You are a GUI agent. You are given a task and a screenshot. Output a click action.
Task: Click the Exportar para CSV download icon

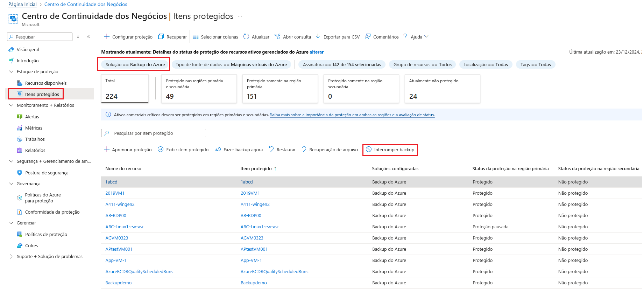[x=318, y=37]
